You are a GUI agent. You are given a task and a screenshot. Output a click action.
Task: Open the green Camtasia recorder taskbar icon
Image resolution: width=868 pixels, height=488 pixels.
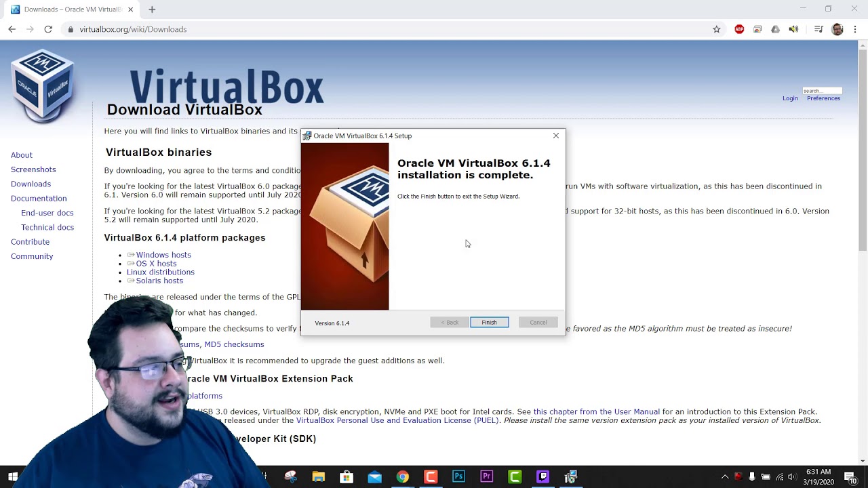(x=515, y=476)
